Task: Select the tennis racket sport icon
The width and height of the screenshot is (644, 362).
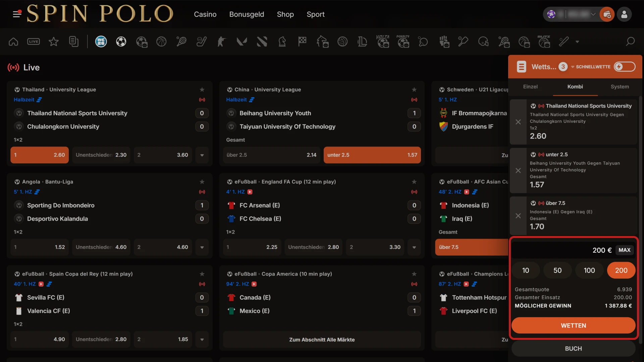Action: [181, 42]
